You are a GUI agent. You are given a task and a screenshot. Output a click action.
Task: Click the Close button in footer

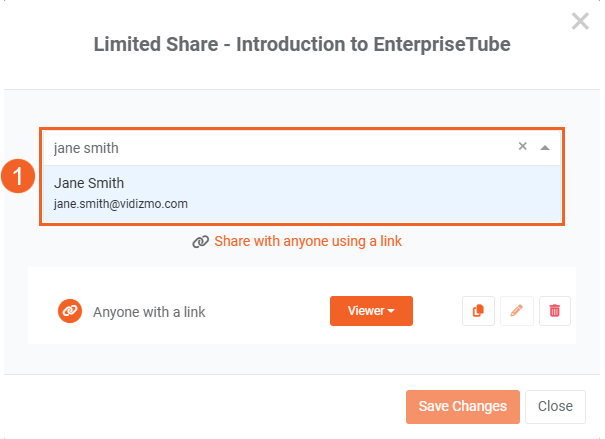point(554,406)
